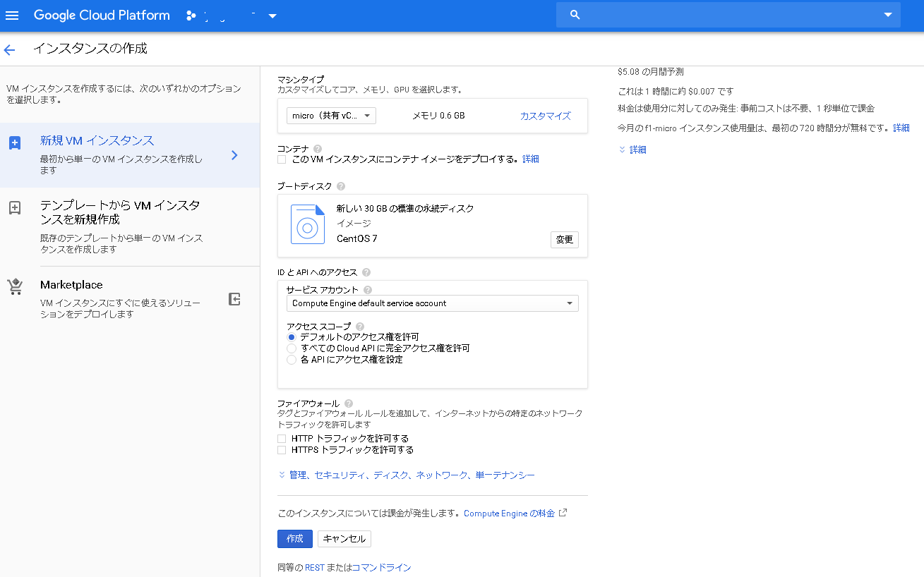Viewport: 924px width, 577px height.
Task: Click the search magnifier icon
Action: click(575, 15)
